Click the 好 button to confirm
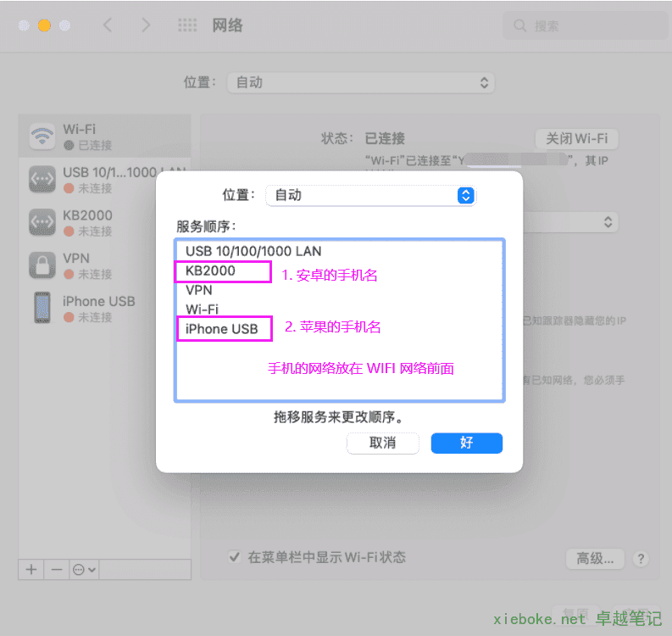The height and width of the screenshot is (636, 672). pyautogui.click(x=466, y=443)
